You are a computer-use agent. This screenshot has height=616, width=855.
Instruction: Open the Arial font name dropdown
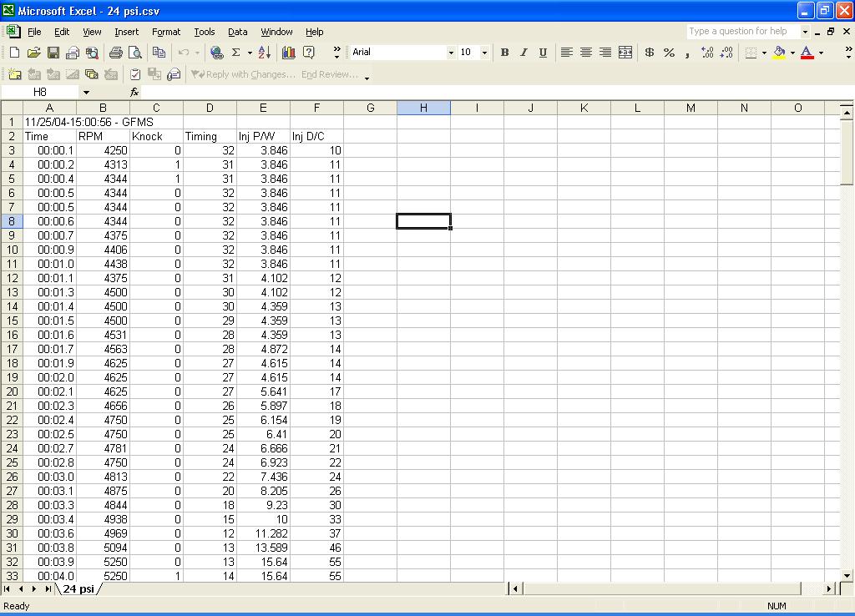coord(451,53)
